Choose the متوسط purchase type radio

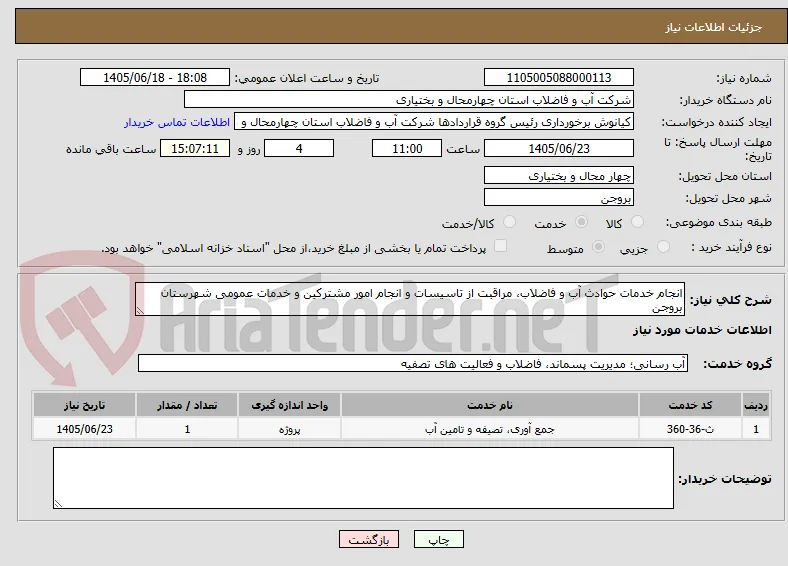click(599, 246)
